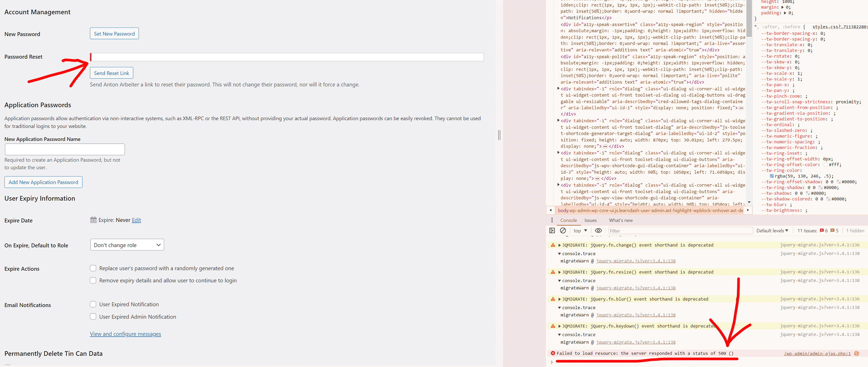Collapse console.trace under the change() warning
Image resolution: width=868 pixels, height=367 pixels.
click(559, 254)
